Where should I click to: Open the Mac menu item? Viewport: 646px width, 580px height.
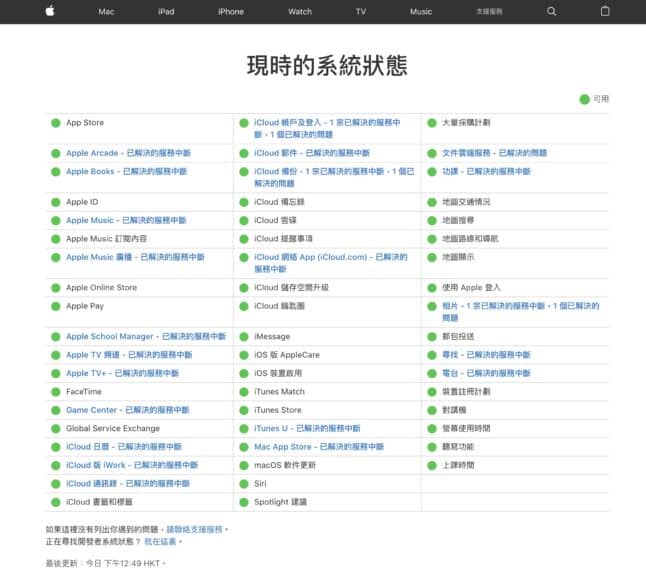(x=106, y=12)
